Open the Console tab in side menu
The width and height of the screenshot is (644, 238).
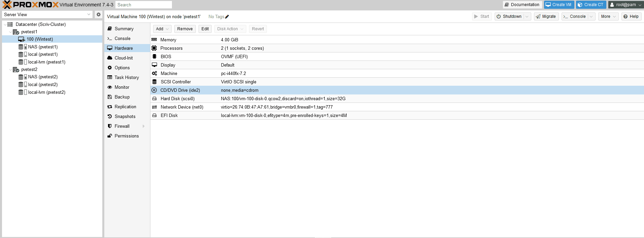pyautogui.click(x=127, y=38)
